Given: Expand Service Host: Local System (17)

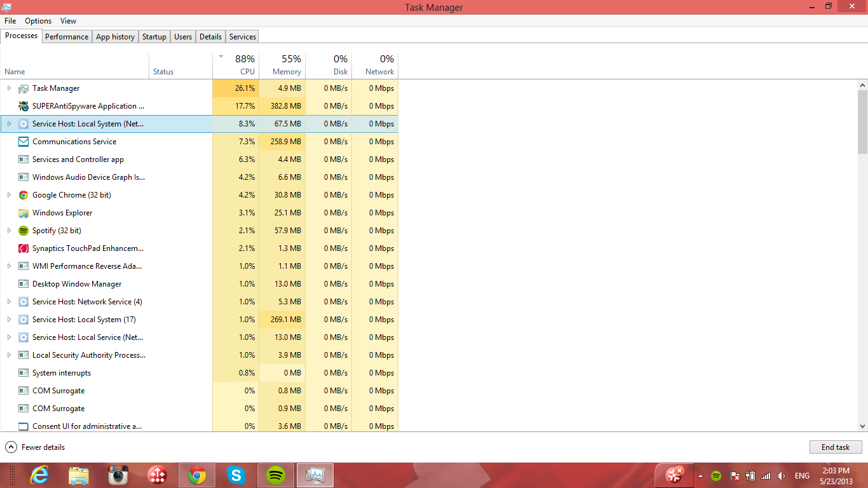Looking at the screenshot, I should (x=9, y=320).
